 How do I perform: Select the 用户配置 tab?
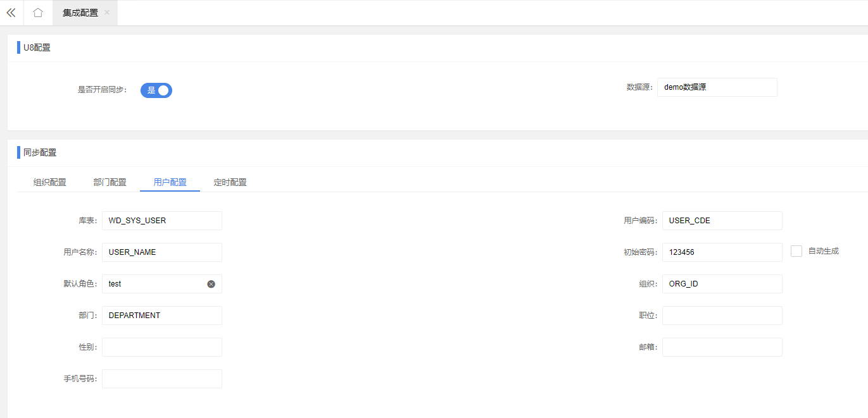pyautogui.click(x=170, y=182)
